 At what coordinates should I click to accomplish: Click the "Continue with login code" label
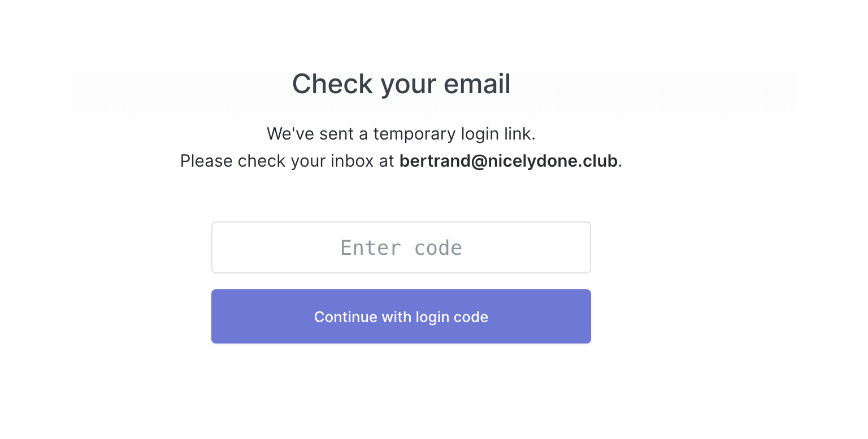point(401,317)
